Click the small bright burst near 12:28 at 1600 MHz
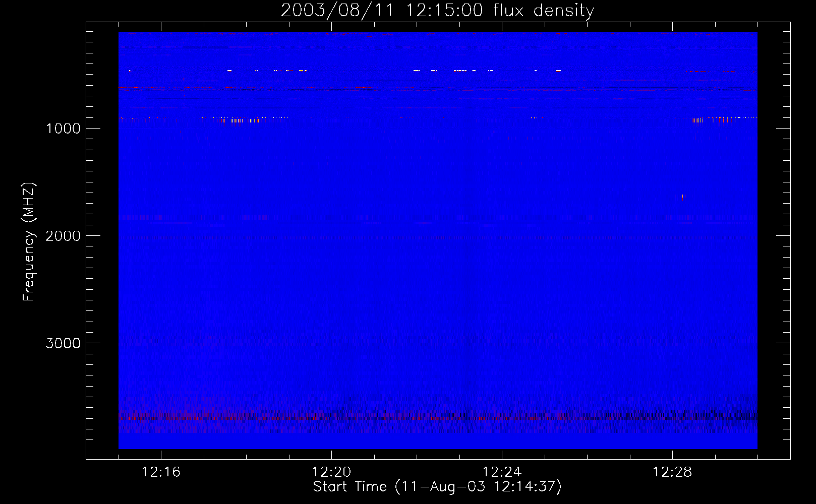This screenshot has height=504, width=816. pos(683,196)
